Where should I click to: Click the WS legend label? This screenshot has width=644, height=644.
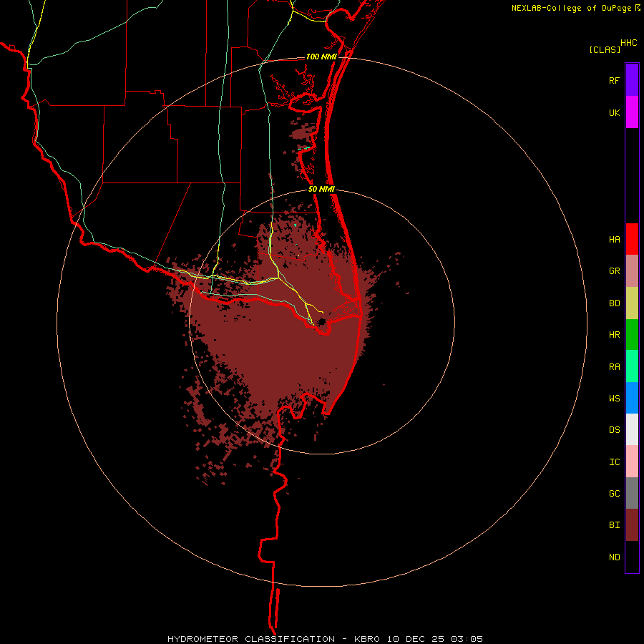[614, 399]
